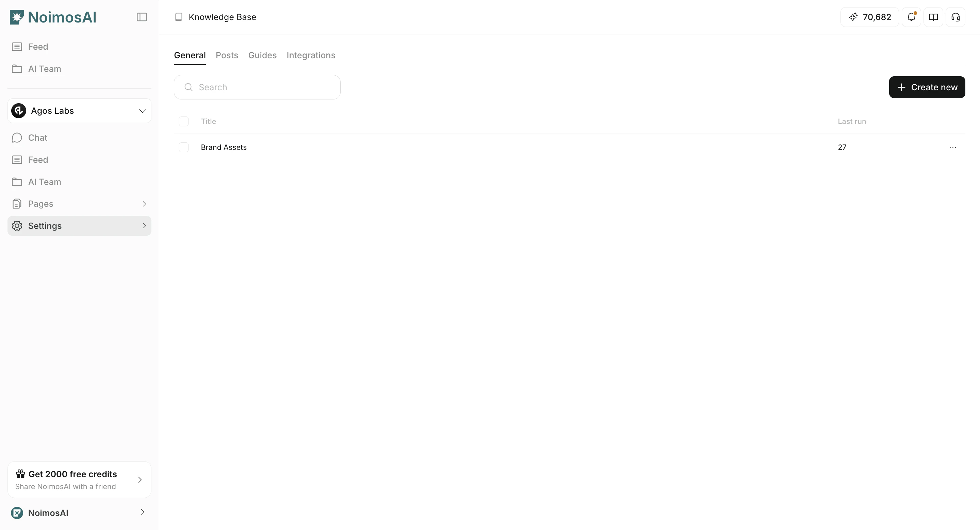Image resolution: width=980 pixels, height=530 pixels.
Task: Click the Create new button
Action: click(x=927, y=87)
